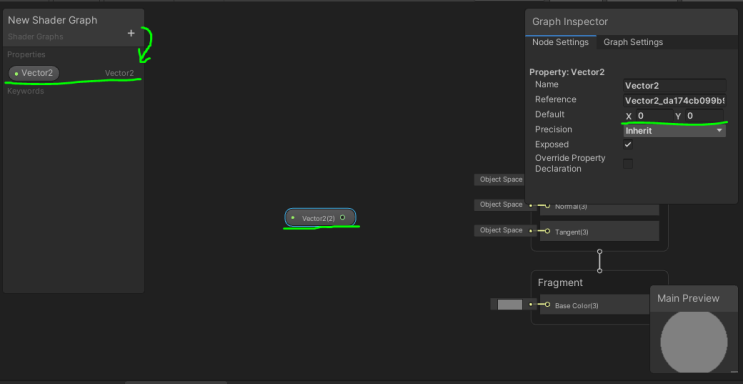
Task: Click the Tangent(3) block label
Action: pyautogui.click(x=571, y=232)
